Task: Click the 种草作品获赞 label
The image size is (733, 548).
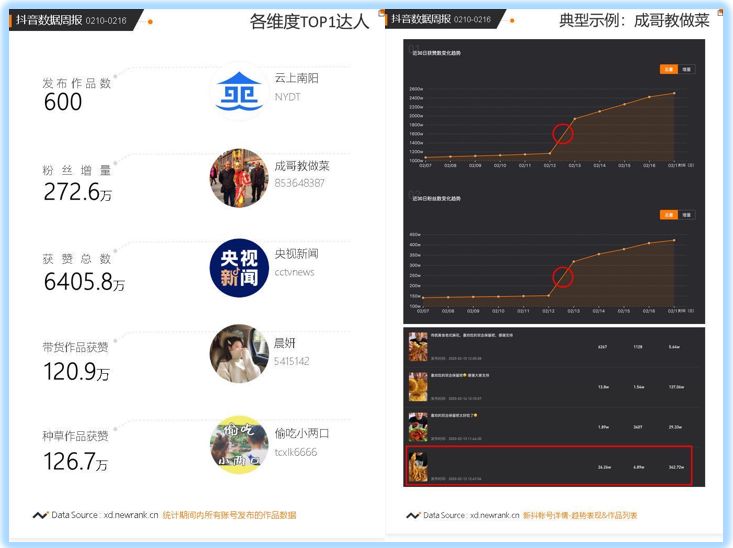Action: click(x=75, y=436)
